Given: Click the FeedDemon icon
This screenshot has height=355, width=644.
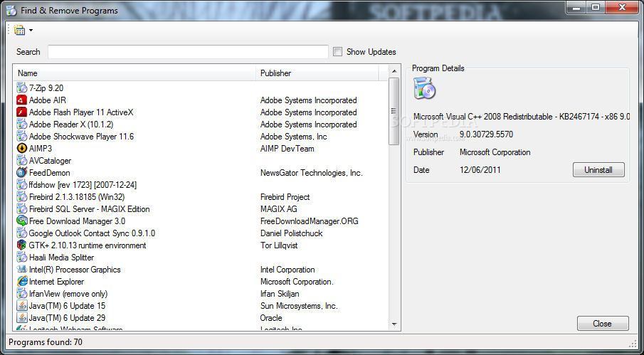Looking at the screenshot, I should point(21,173).
